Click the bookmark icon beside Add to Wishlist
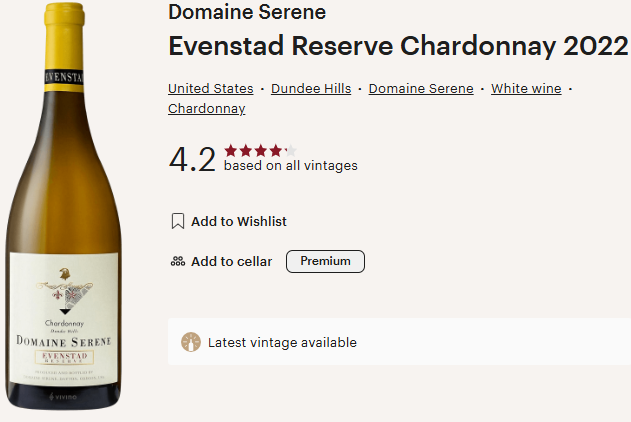This screenshot has height=422, width=631. tap(178, 221)
